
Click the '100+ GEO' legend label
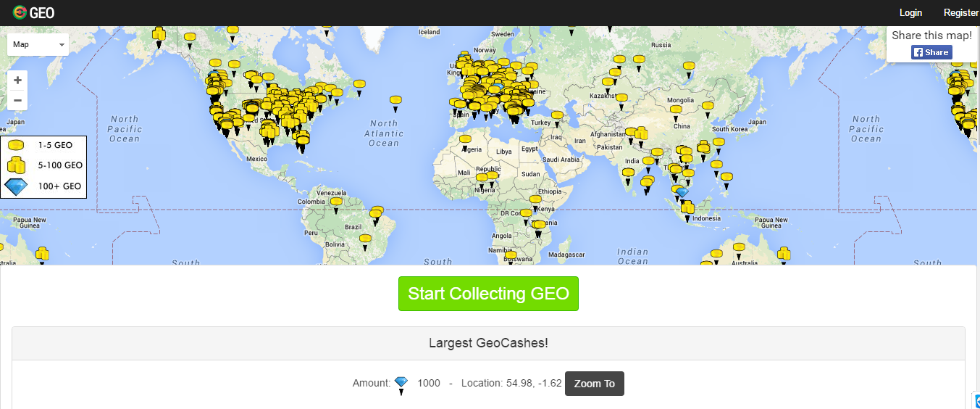point(60,186)
